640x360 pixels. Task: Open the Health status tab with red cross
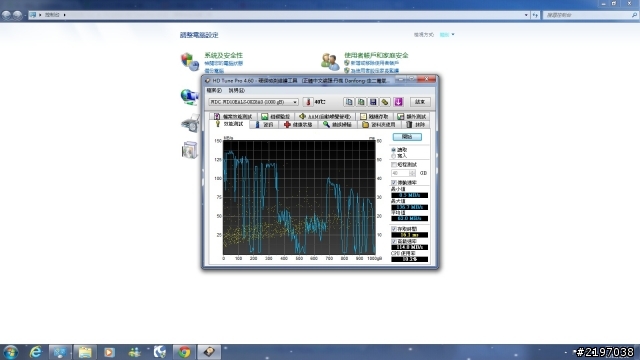pos(298,124)
